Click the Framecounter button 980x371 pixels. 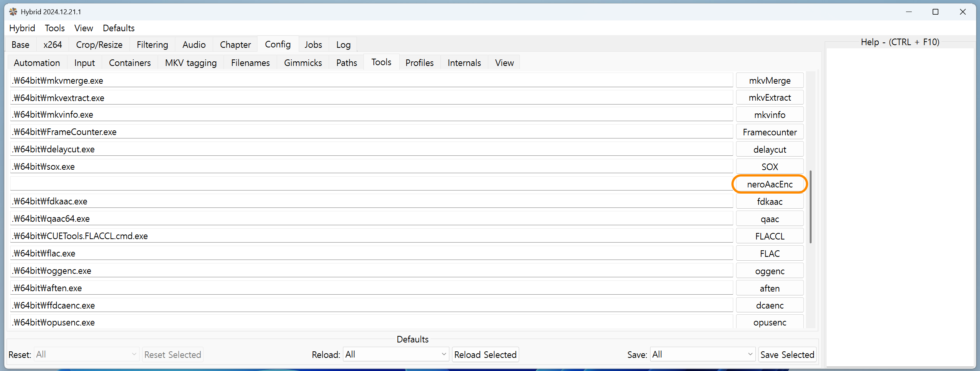click(x=770, y=132)
